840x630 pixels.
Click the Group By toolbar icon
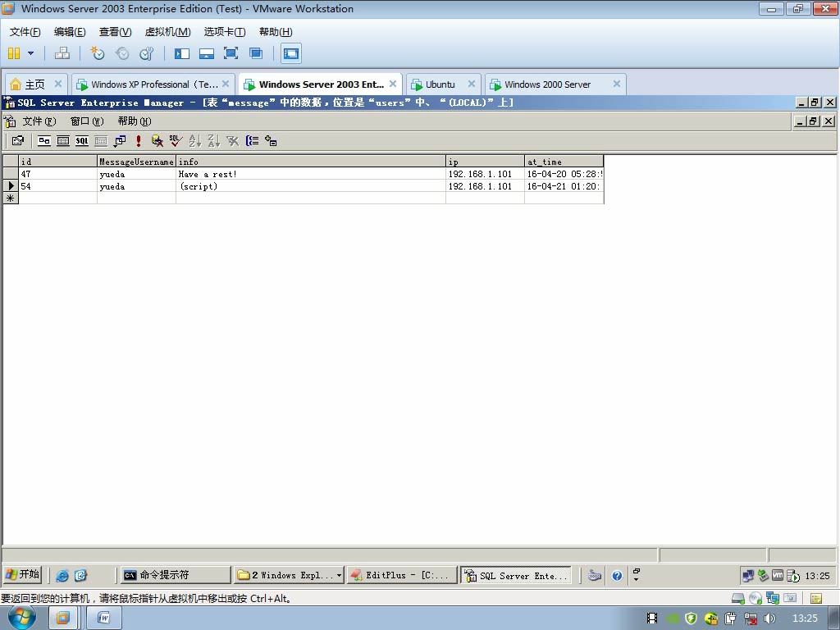coord(252,141)
